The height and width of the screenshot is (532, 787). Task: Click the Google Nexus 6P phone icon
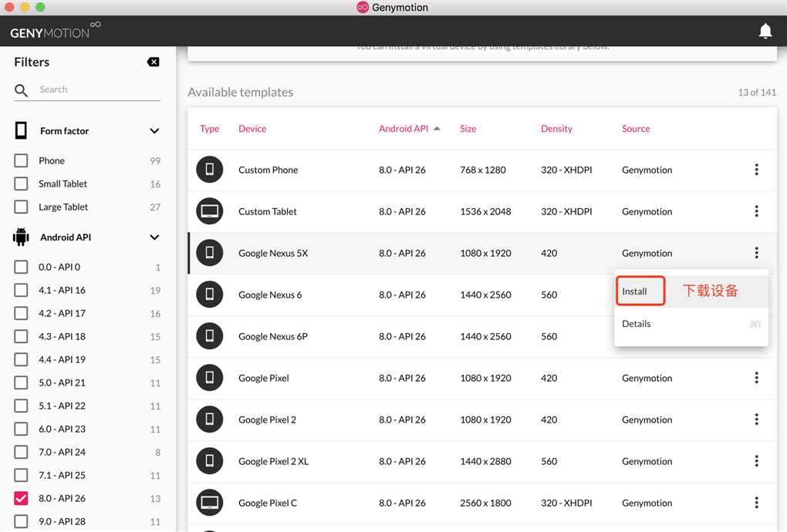(x=209, y=336)
